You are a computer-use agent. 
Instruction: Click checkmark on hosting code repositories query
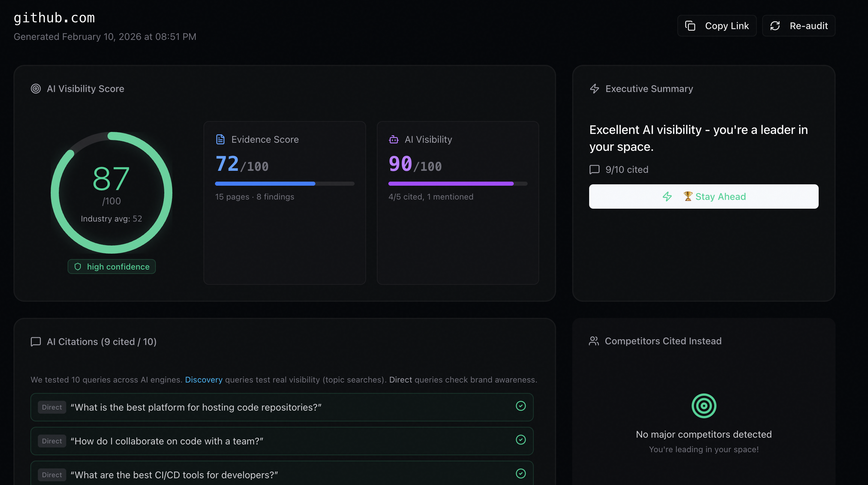click(521, 406)
